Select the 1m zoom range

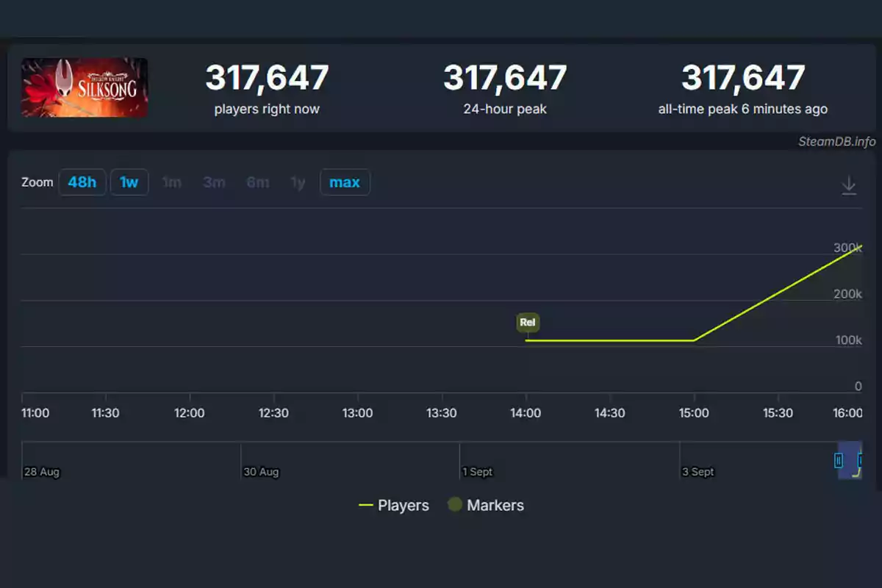(x=171, y=182)
